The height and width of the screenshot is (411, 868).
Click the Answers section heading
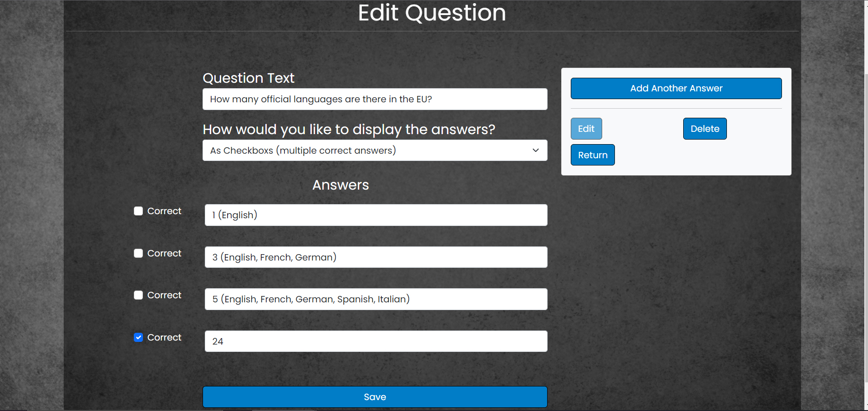point(340,185)
